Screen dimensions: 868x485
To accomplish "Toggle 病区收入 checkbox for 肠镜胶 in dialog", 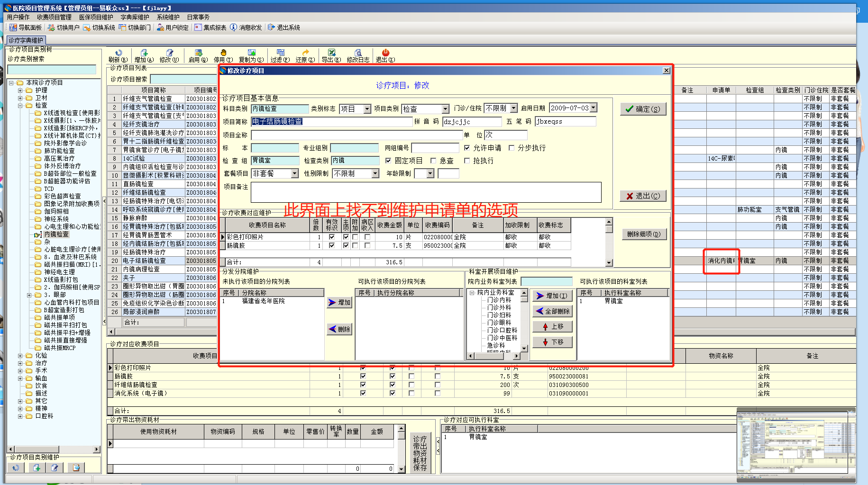I will pos(367,245).
